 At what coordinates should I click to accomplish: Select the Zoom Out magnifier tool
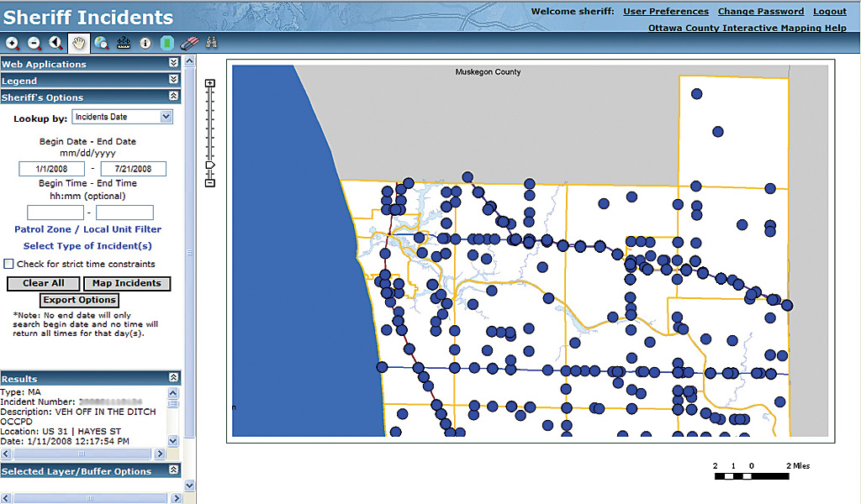click(x=34, y=43)
